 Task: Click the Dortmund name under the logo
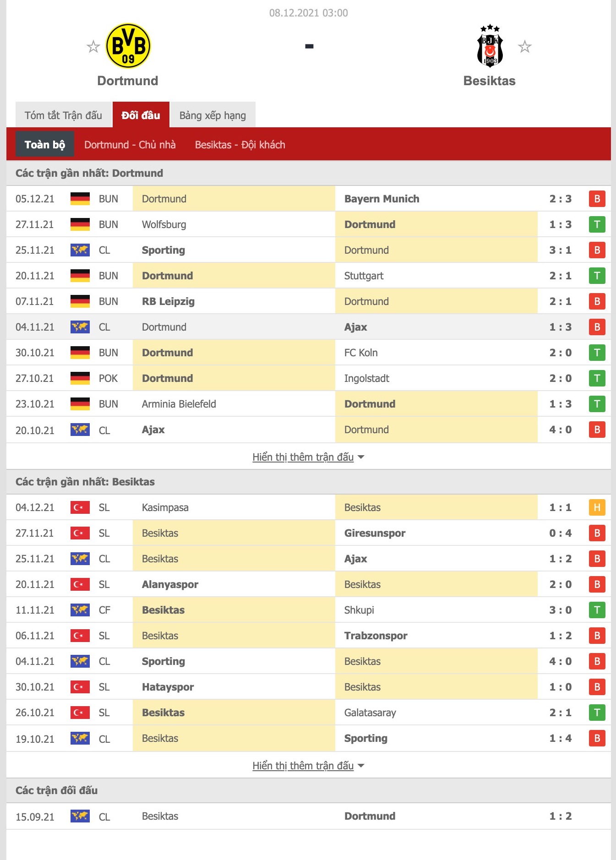click(x=128, y=81)
